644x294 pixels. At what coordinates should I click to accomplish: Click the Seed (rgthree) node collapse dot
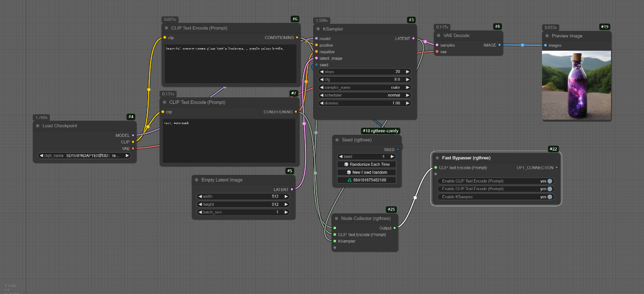[x=336, y=140]
